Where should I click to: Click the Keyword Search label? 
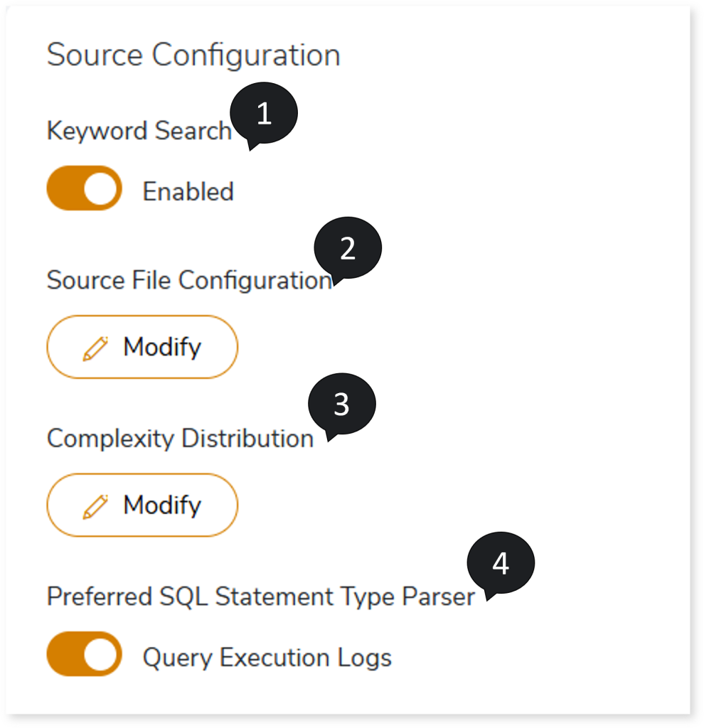point(139,131)
